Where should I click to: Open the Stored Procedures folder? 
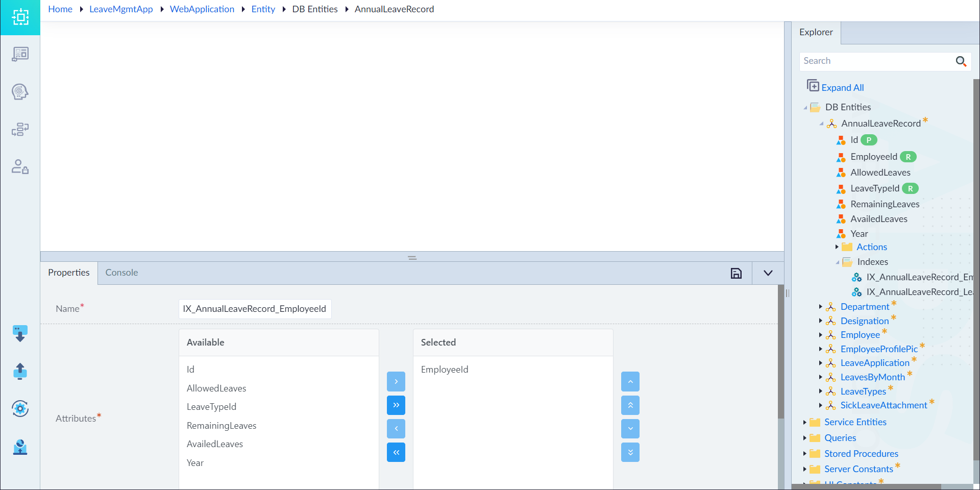861,454
